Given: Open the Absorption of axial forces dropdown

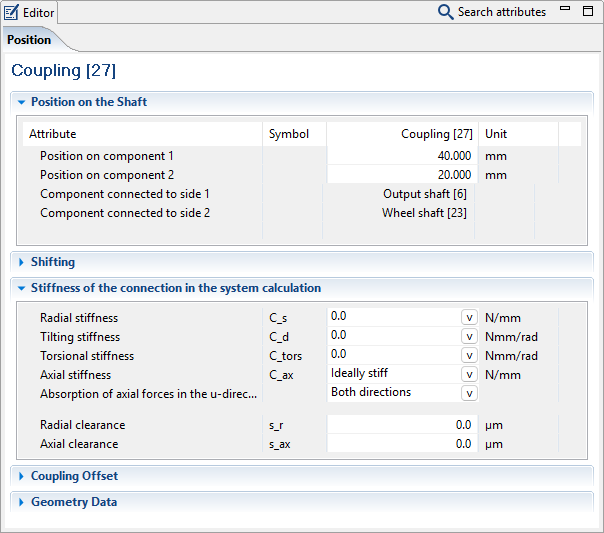Looking at the screenshot, I should coord(468,393).
